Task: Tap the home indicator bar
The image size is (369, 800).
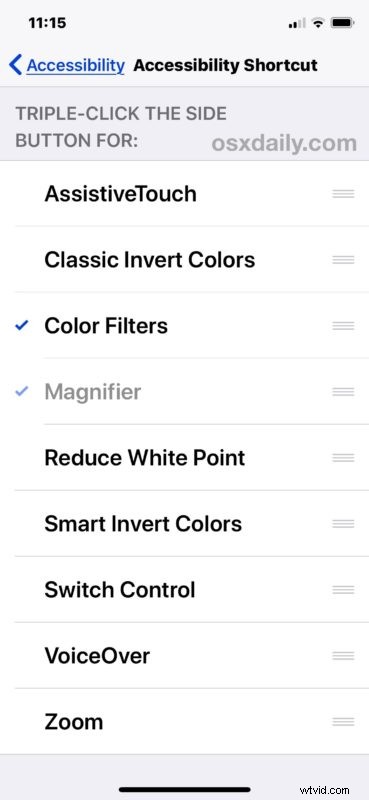Action: (x=185, y=790)
